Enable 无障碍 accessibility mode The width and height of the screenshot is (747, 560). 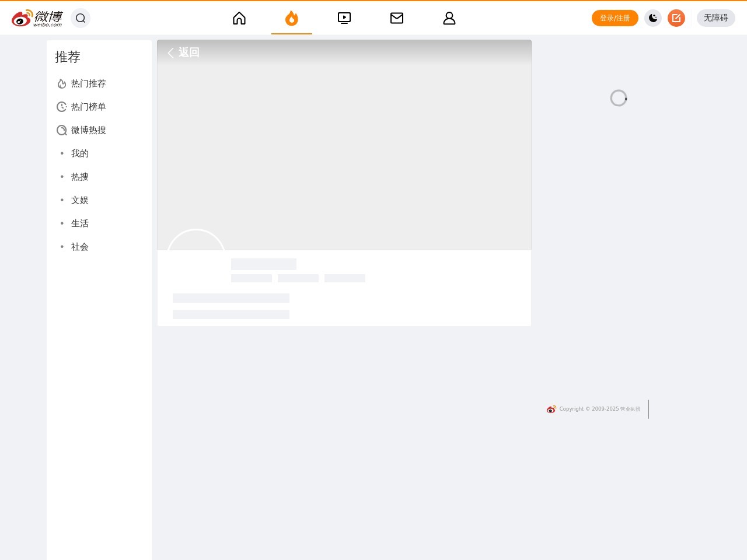715,18
